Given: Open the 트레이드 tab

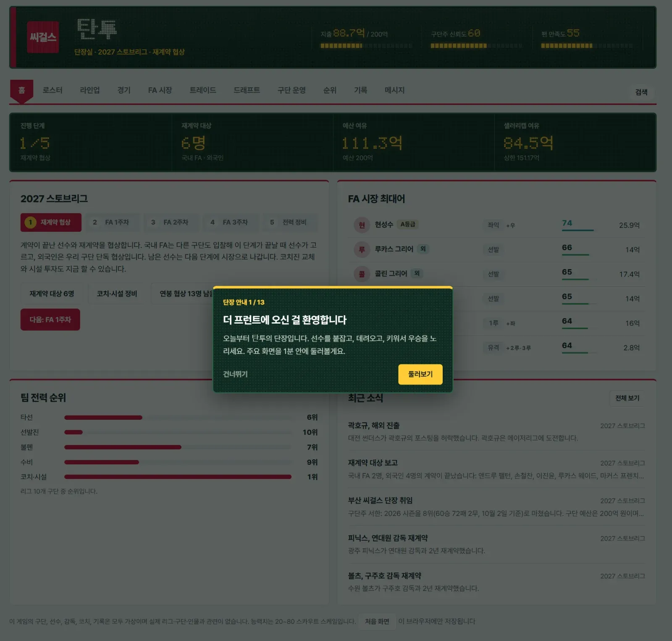Looking at the screenshot, I should click(203, 90).
